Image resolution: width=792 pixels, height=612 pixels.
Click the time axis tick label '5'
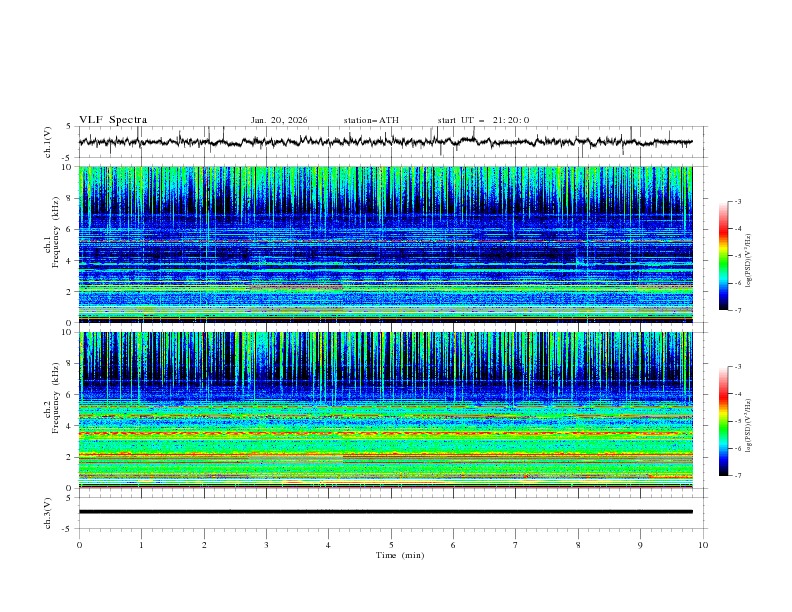(x=391, y=545)
